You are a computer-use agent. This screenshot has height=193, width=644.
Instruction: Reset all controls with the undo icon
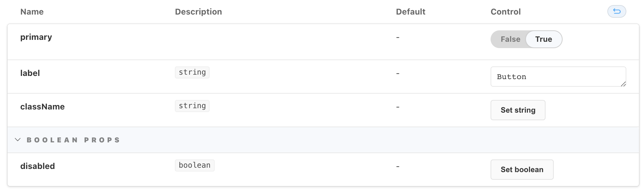click(x=617, y=11)
